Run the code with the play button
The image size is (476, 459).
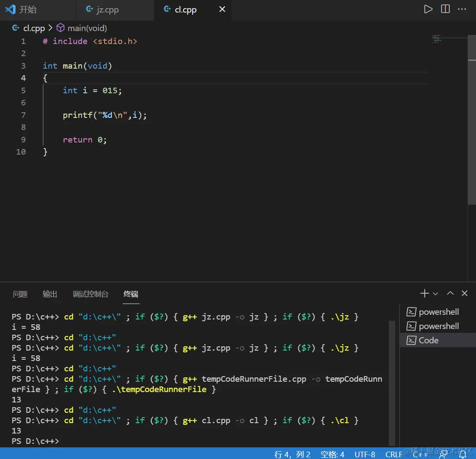click(x=428, y=9)
